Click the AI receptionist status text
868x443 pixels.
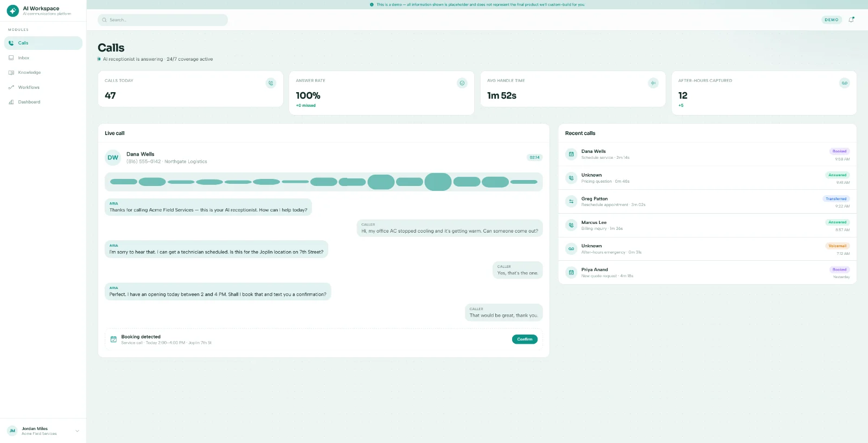(158, 59)
